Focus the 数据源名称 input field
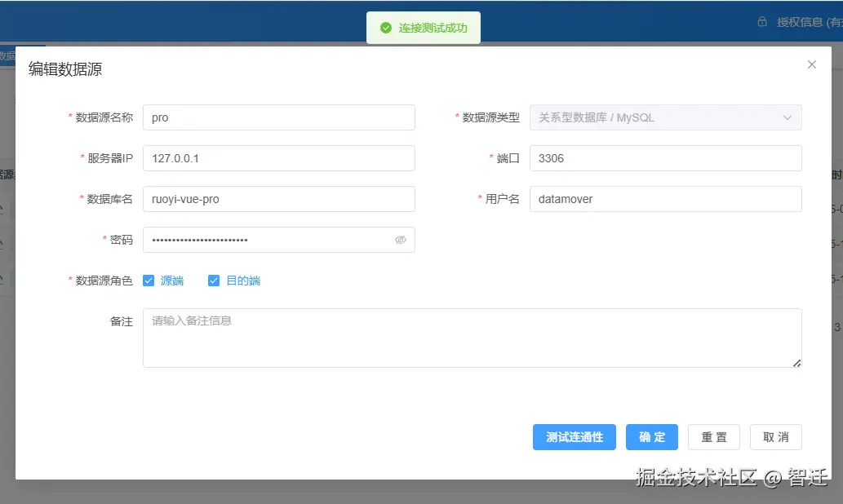The height and width of the screenshot is (504, 843). (x=279, y=117)
